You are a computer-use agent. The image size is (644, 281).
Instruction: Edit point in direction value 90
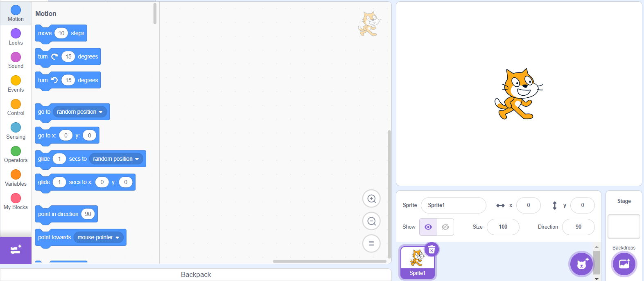point(88,214)
